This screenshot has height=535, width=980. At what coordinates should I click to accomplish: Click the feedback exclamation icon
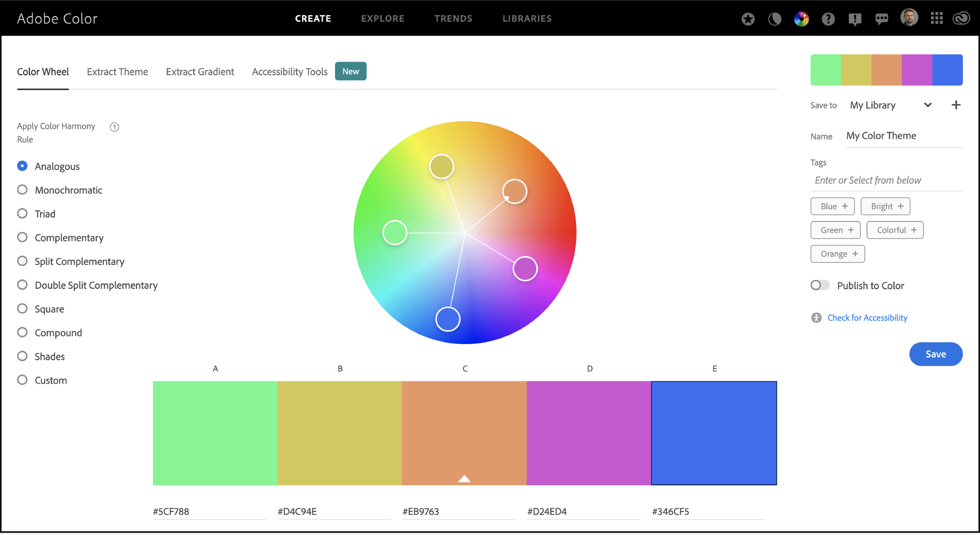pos(855,18)
